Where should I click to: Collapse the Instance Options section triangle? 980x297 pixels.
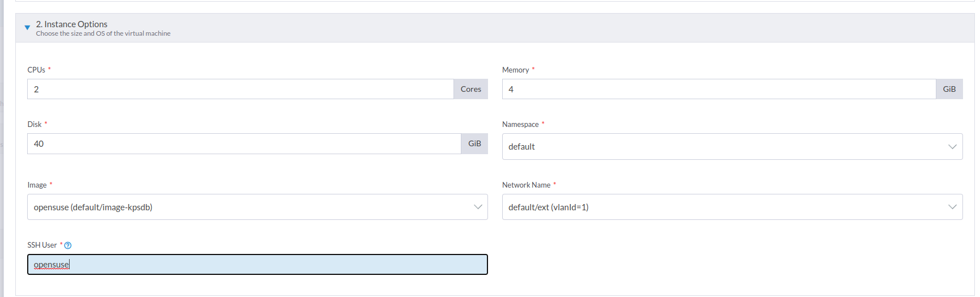pos(27,27)
